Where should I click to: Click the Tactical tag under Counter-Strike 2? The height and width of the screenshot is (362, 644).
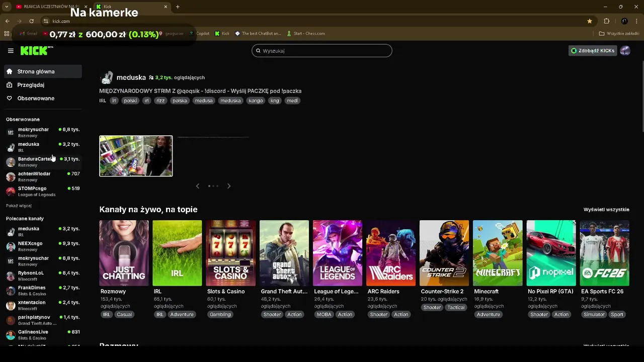coord(456,308)
